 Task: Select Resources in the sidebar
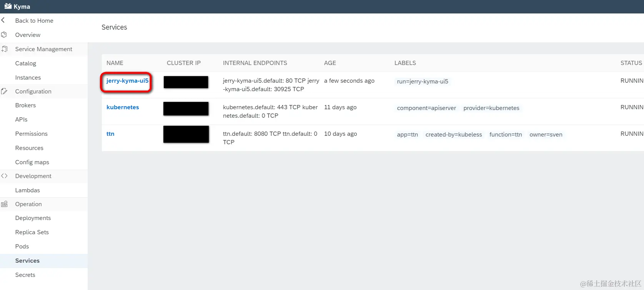pos(29,148)
